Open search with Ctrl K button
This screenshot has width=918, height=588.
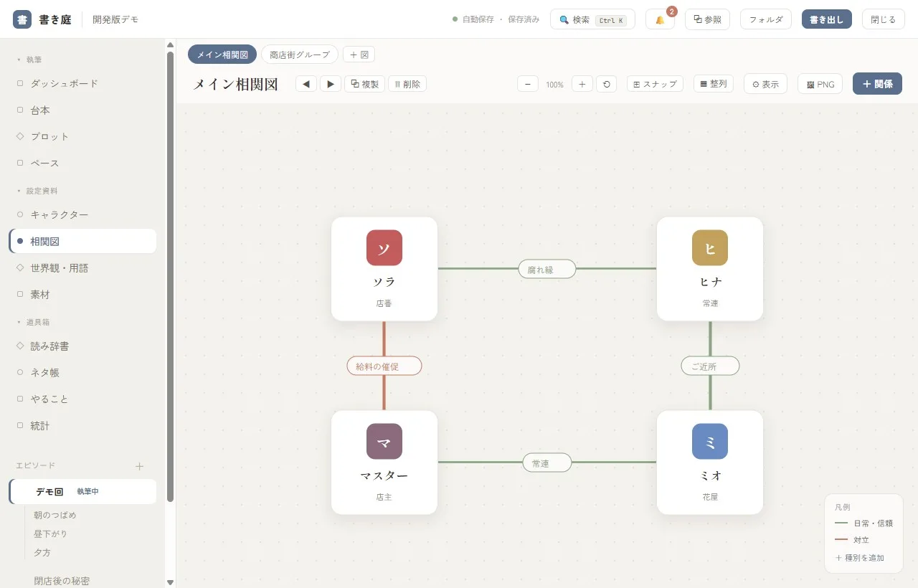[592, 19]
